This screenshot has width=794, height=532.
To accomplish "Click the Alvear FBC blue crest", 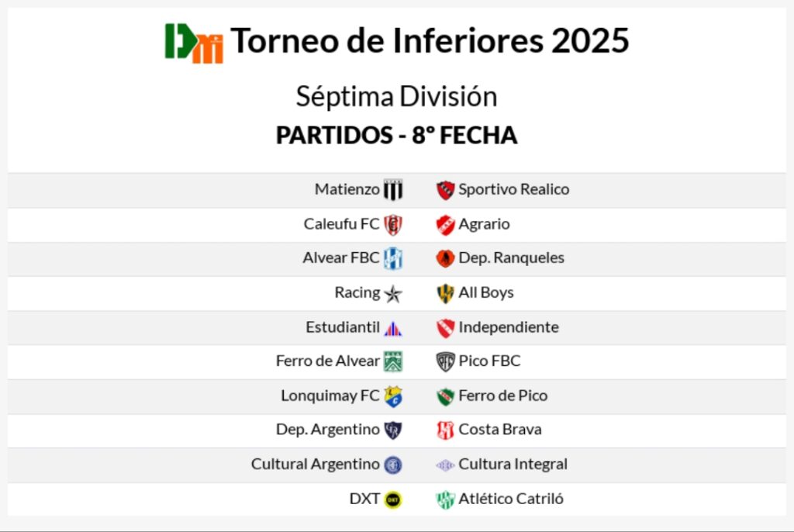I will [x=393, y=258].
